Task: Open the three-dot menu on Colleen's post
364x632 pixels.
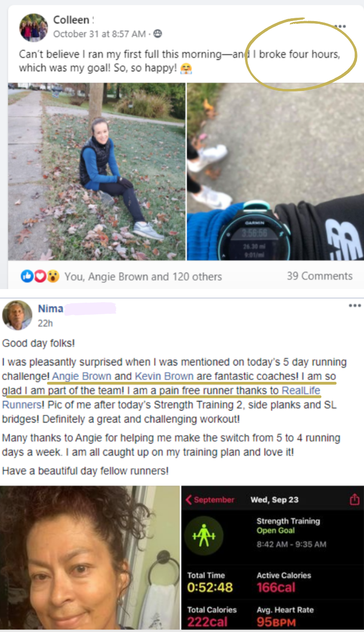Action: point(341,26)
